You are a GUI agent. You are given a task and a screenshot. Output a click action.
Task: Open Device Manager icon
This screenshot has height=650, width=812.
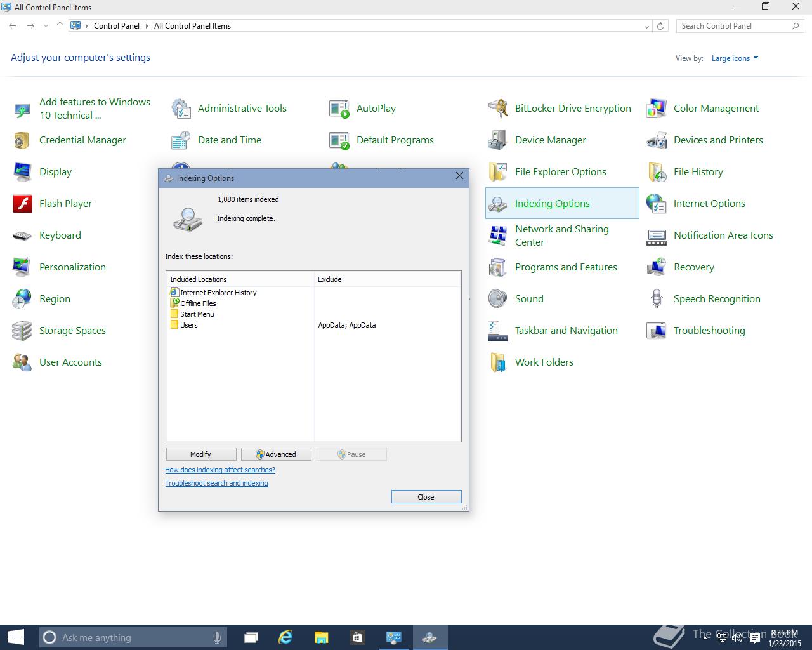(498, 140)
